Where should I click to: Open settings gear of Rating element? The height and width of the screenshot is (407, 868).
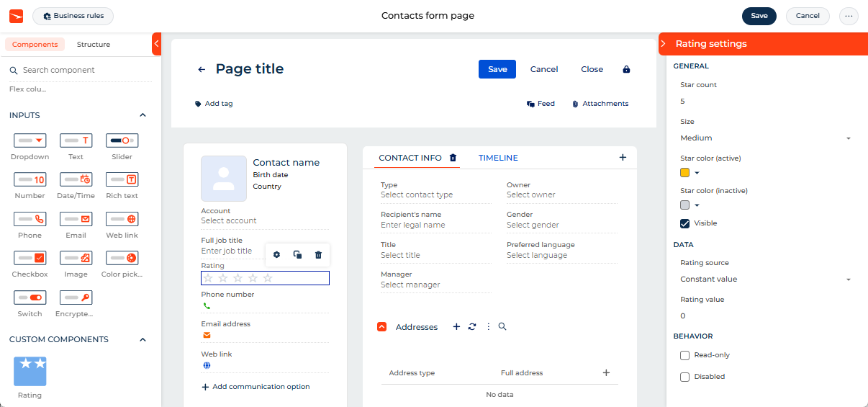pos(276,254)
